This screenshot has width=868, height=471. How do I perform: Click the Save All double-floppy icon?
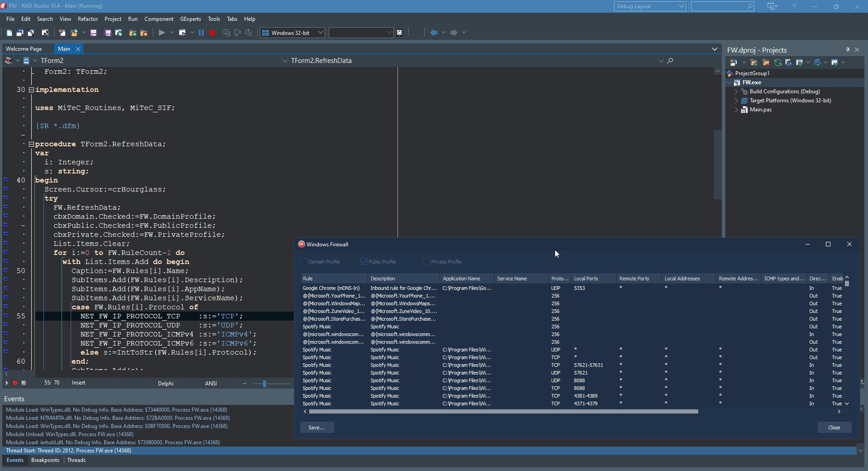pyautogui.click(x=108, y=33)
